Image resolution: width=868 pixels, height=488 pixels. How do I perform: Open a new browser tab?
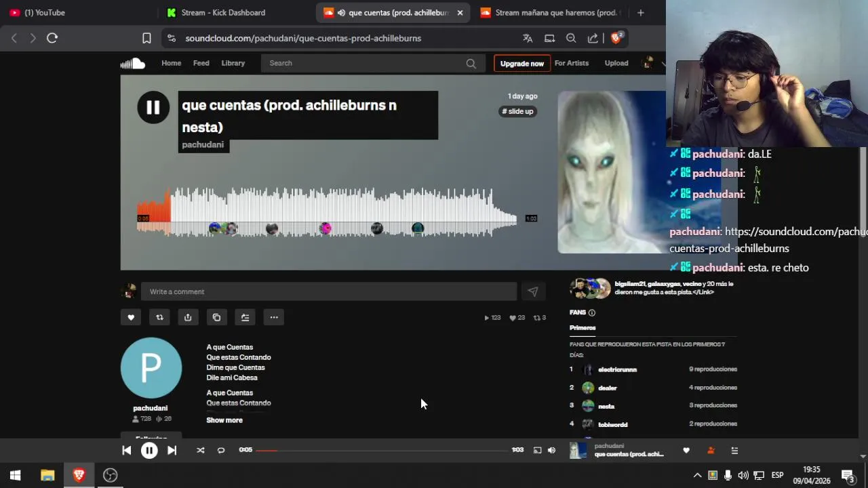[640, 12]
